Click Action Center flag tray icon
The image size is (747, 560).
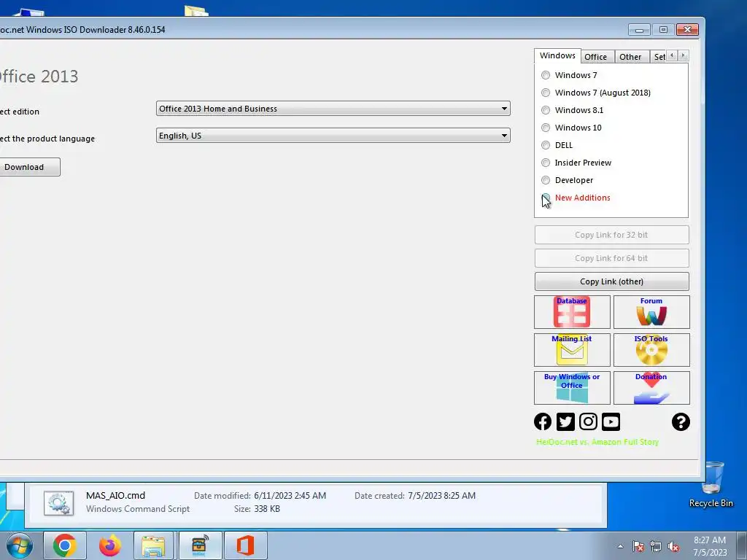pos(638,546)
